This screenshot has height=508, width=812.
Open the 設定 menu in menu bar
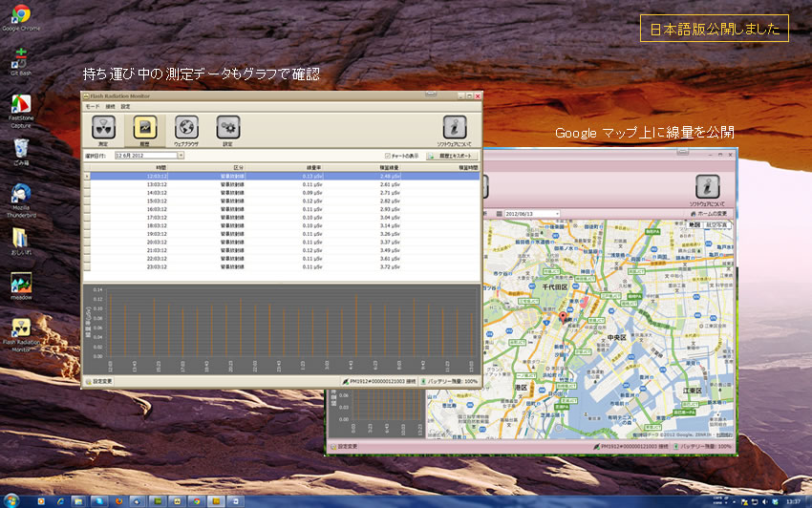(126, 107)
